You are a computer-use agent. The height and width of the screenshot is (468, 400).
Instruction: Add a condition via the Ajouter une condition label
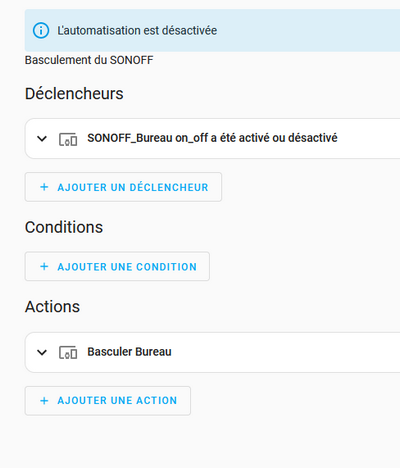[127, 267]
